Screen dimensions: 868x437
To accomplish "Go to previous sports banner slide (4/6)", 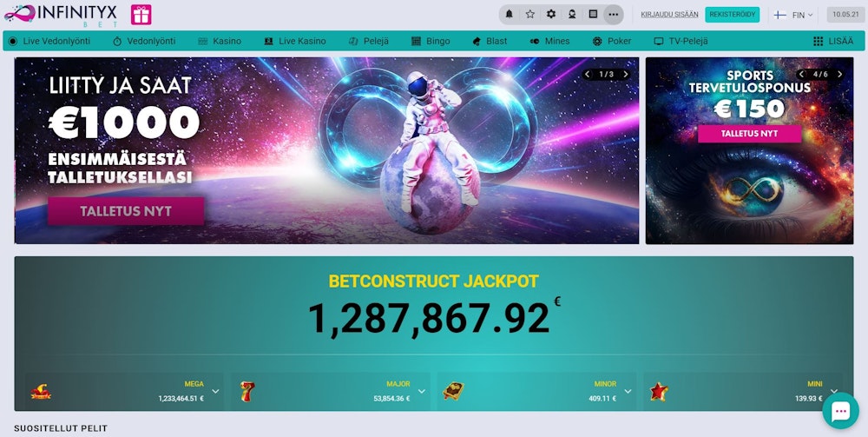I will 802,74.
